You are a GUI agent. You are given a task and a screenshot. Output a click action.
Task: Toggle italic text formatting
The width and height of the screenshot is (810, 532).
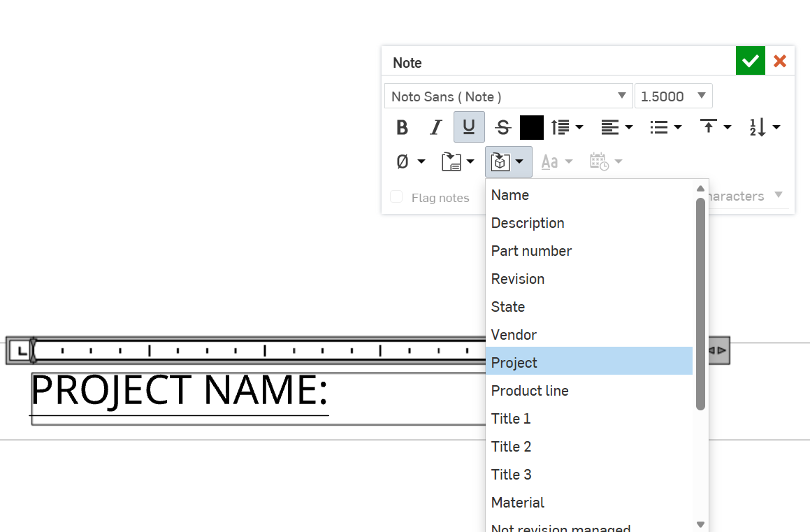pyautogui.click(x=436, y=127)
